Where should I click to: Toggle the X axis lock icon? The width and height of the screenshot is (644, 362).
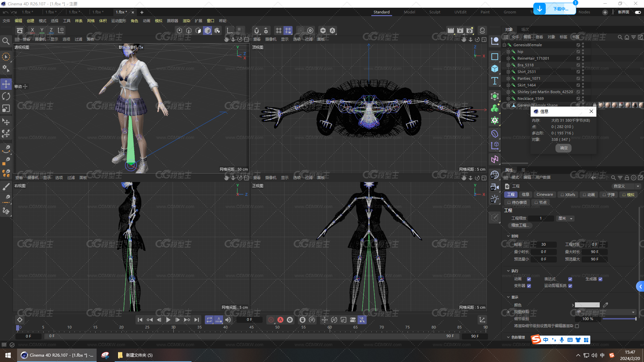pos(32,31)
